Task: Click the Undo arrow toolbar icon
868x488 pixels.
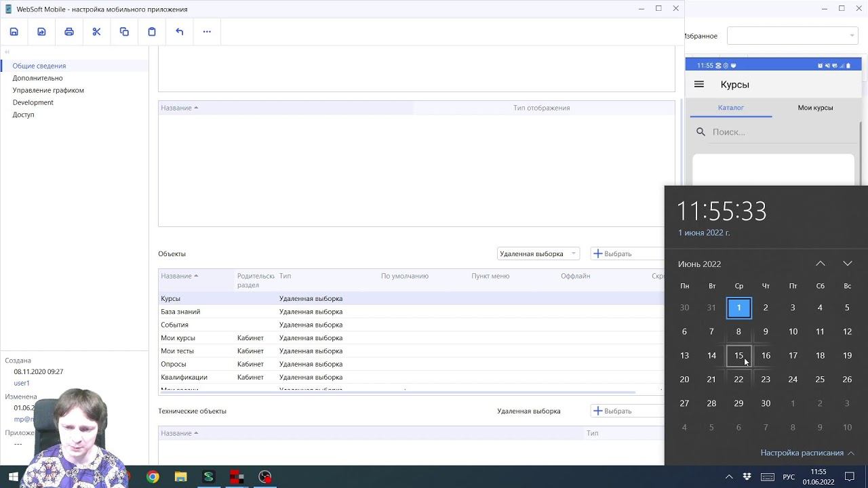Action: coord(180,32)
